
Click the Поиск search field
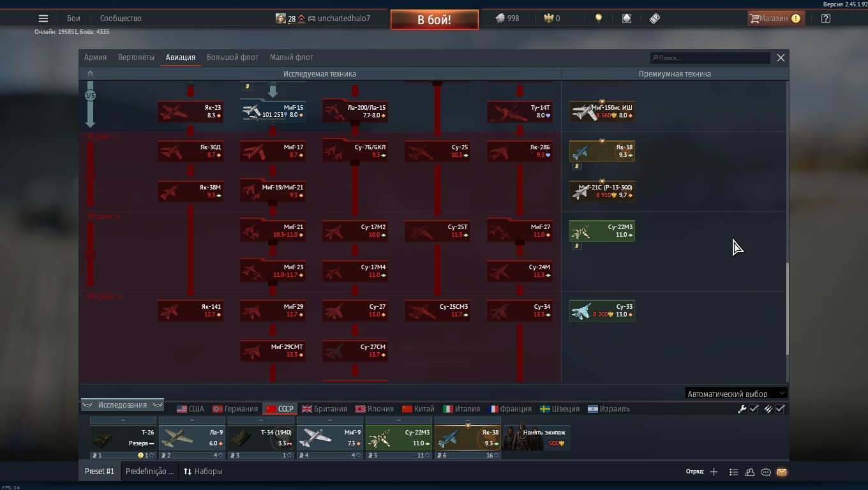pos(710,57)
